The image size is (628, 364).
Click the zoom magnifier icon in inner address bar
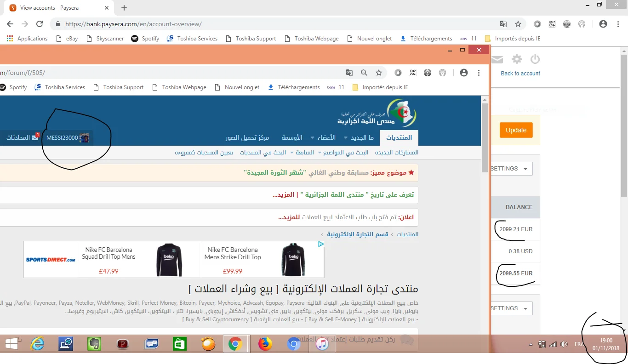tap(364, 73)
